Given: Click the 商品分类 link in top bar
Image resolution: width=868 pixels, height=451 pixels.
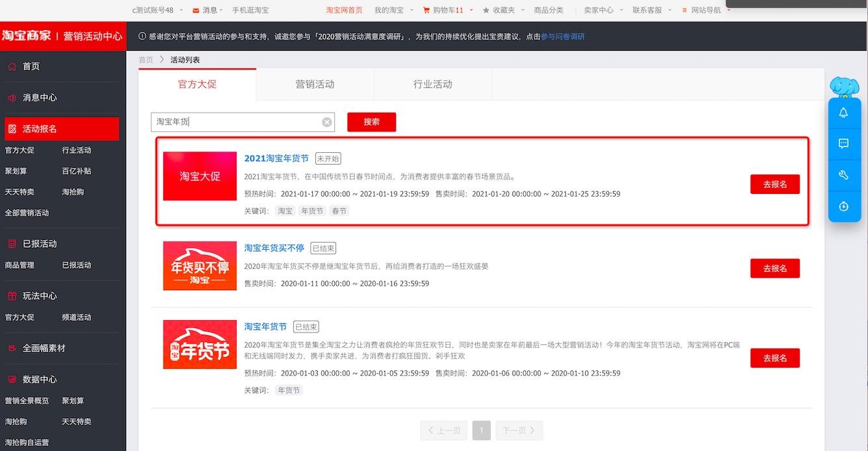Looking at the screenshot, I should (x=549, y=10).
